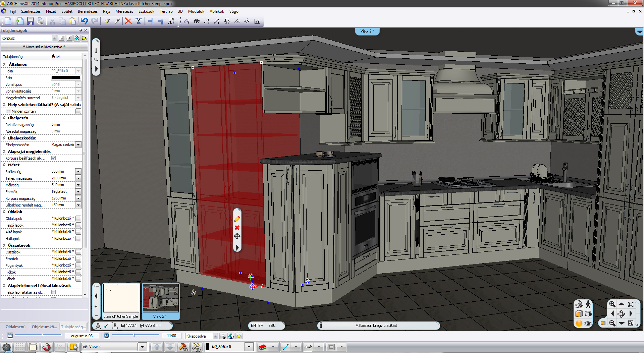This screenshot has height=353, width=644.
Task: Toggle the Minden szinten checkbox
Action: pyautogui.click(x=8, y=111)
